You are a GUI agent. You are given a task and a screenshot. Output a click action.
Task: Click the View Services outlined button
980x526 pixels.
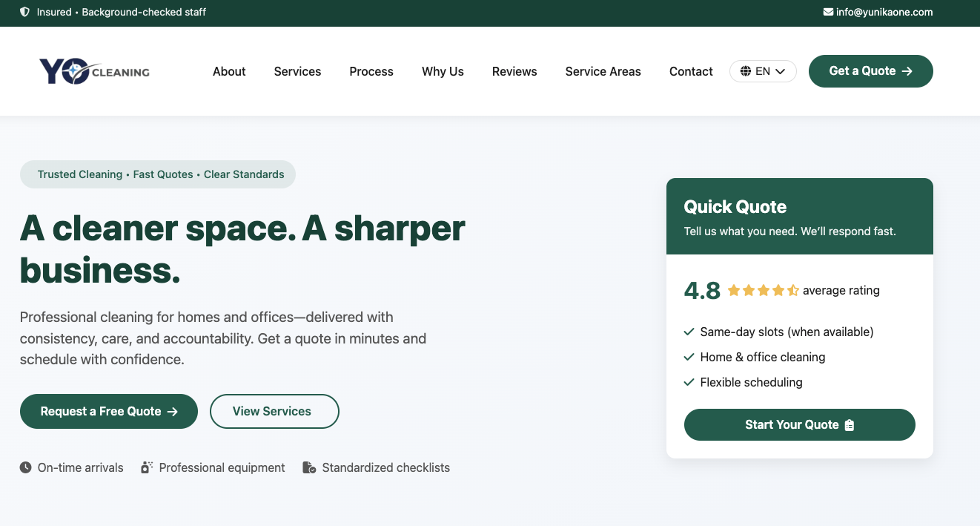pos(274,411)
